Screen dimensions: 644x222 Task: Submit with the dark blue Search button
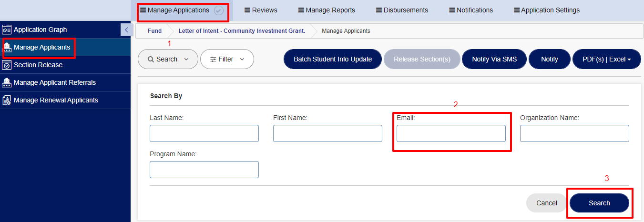click(x=599, y=203)
